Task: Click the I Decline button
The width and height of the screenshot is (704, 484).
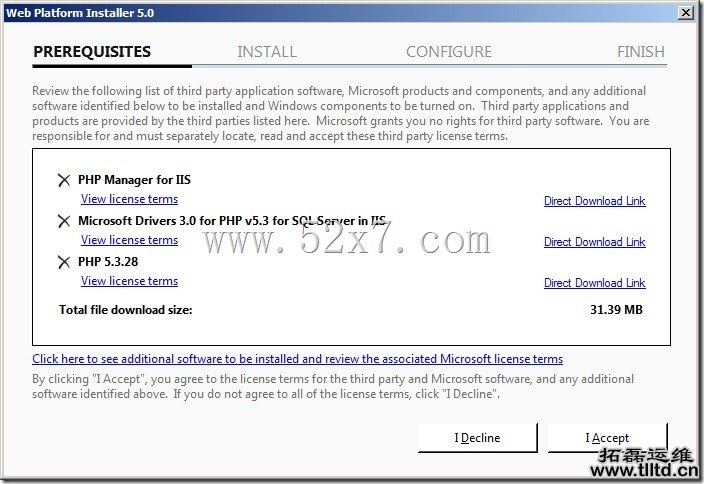Action: click(477, 437)
